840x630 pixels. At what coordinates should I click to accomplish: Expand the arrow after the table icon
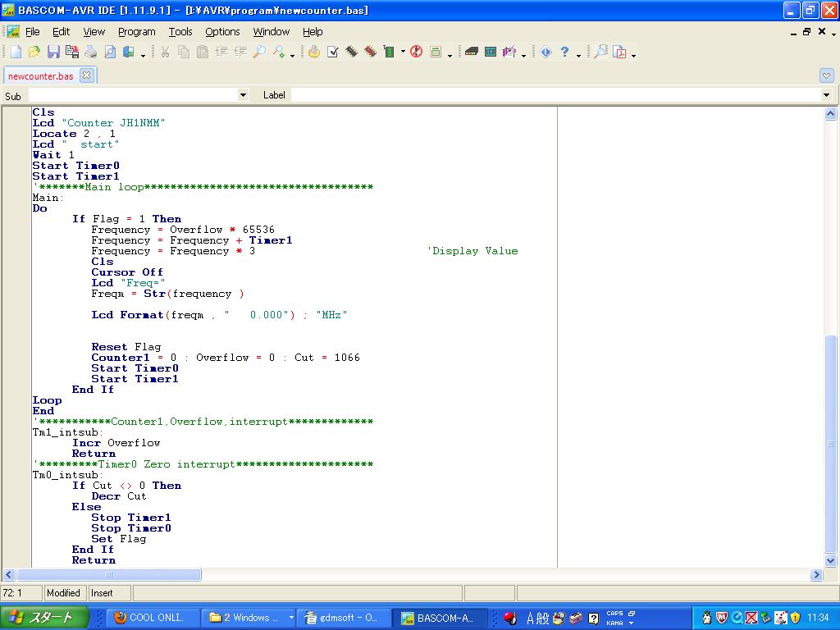(450, 55)
